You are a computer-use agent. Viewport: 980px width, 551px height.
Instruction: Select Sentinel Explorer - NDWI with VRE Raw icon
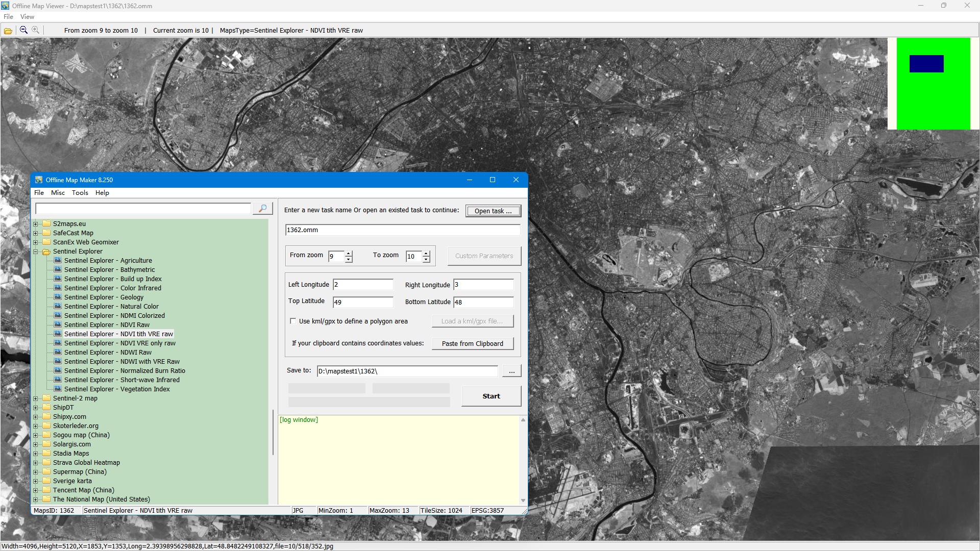pos(58,361)
